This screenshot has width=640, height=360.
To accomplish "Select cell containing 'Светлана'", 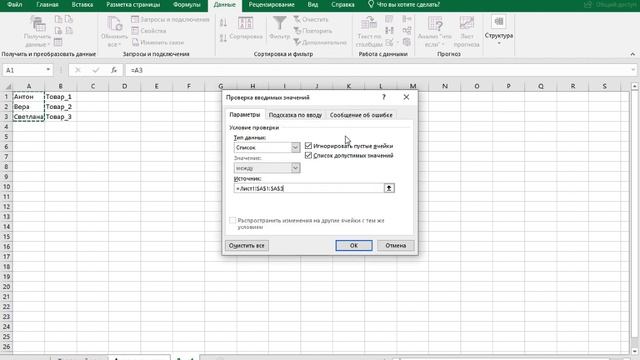I will click(x=29, y=117).
